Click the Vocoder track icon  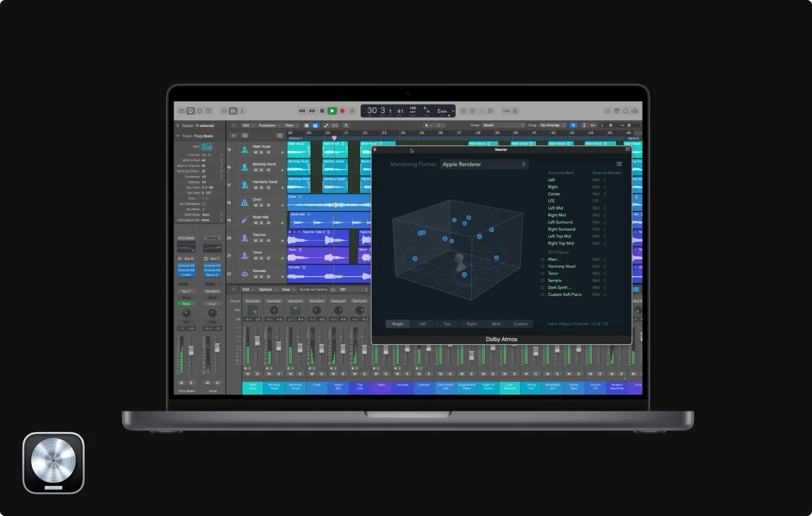pyautogui.click(x=244, y=273)
